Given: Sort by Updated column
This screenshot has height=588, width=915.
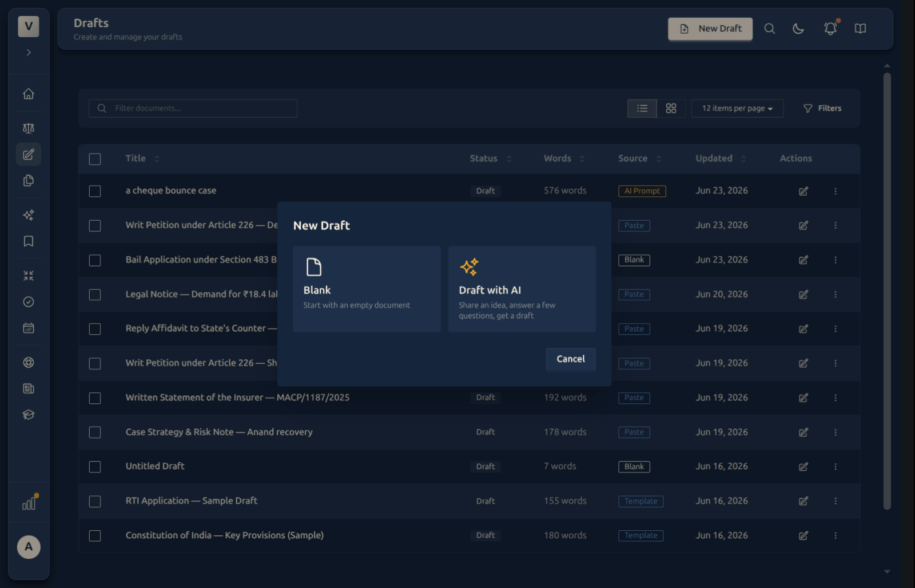Looking at the screenshot, I should tap(721, 158).
